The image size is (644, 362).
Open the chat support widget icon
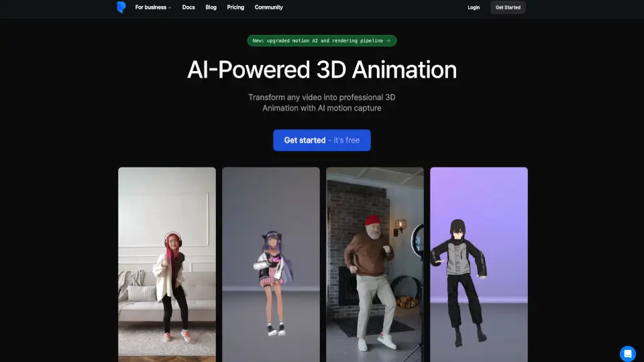[x=627, y=353]
